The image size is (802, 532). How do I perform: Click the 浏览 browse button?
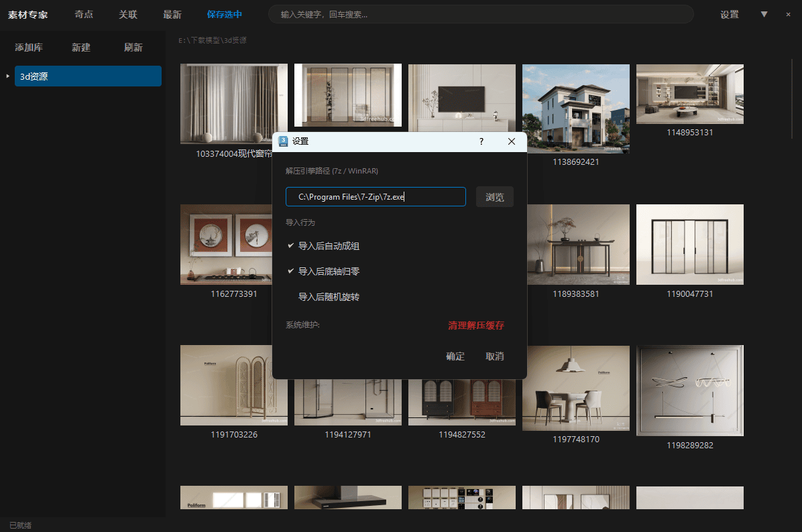(494, 197)
